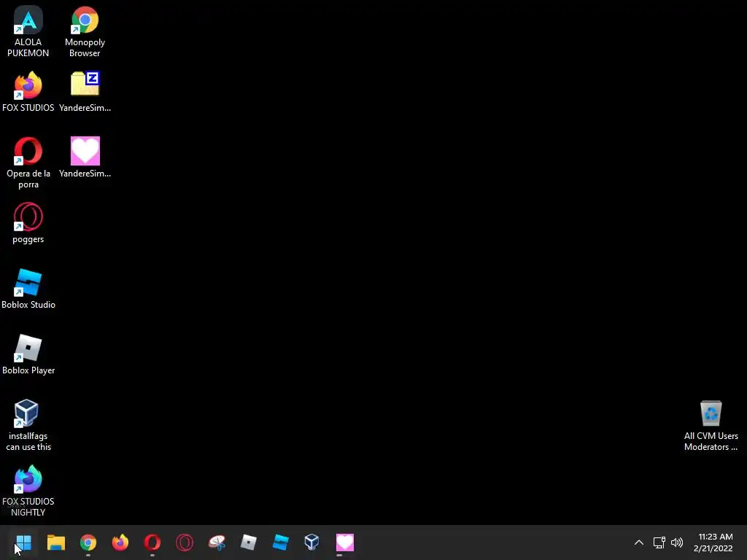Switch to Chrome on the taskbar
This screenshot has height=560, width=747.
88,542
